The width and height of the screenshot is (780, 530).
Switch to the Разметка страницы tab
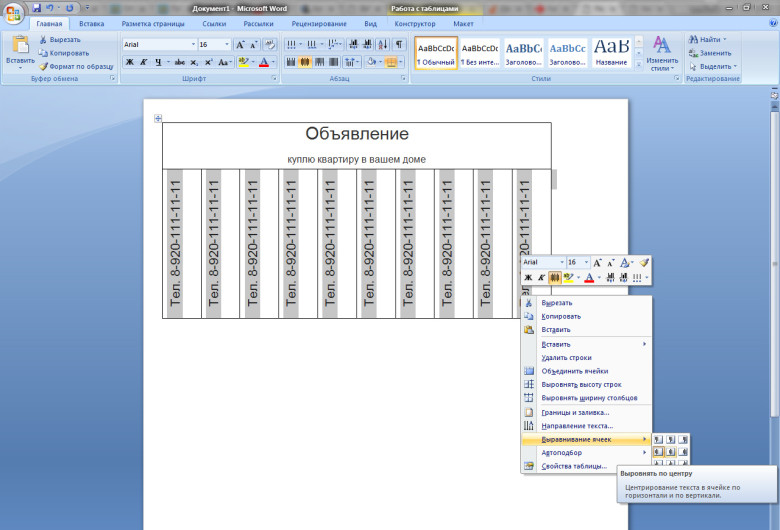click(153, 23)
